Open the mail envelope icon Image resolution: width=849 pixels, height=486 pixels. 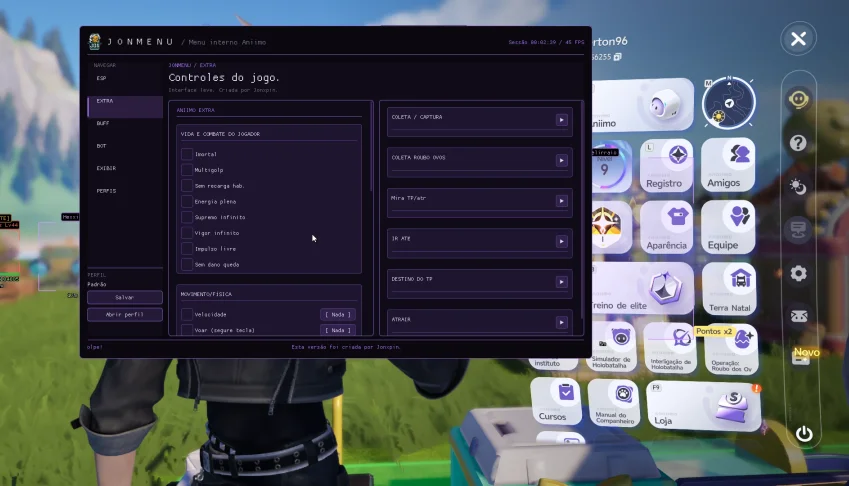(x=799, y=316)
